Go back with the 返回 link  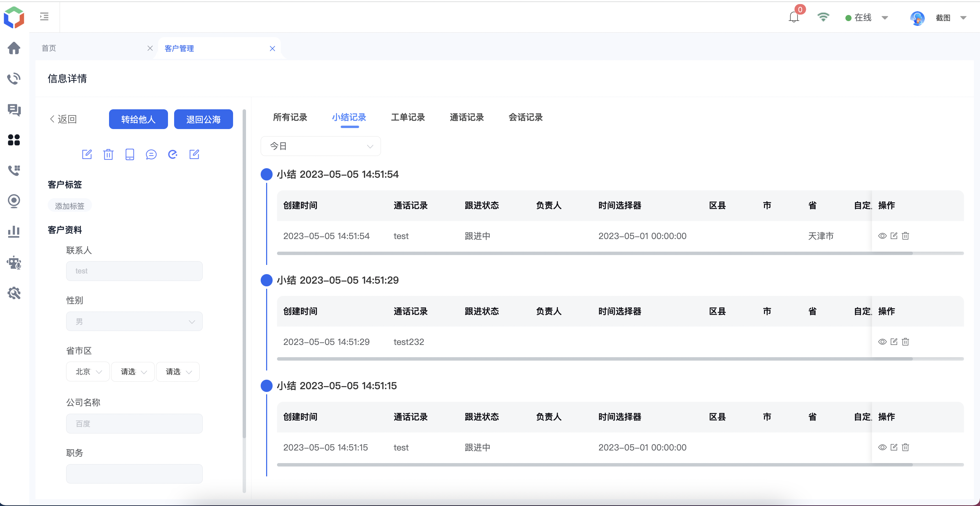(63, 119)
